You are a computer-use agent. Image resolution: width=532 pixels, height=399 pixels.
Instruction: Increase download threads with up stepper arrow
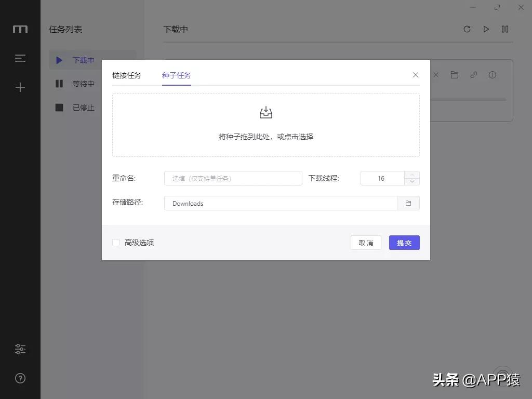click(x=411, y=175)
